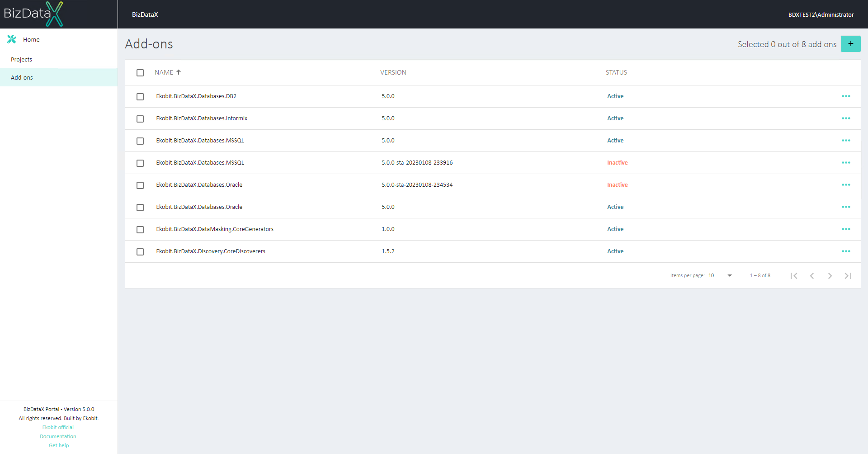Click the plus button to add add-on

pyautogui.click(x=850, y=44)
